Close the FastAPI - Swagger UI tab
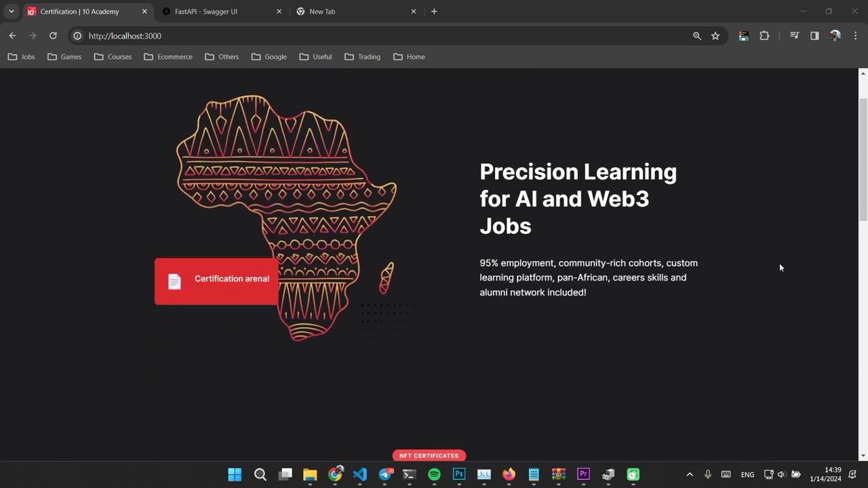868x488 pixels. (x=279, y=12)
